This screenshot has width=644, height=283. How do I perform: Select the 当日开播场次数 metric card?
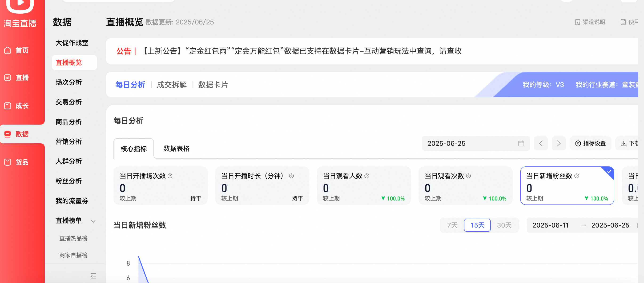pos(161,186)
